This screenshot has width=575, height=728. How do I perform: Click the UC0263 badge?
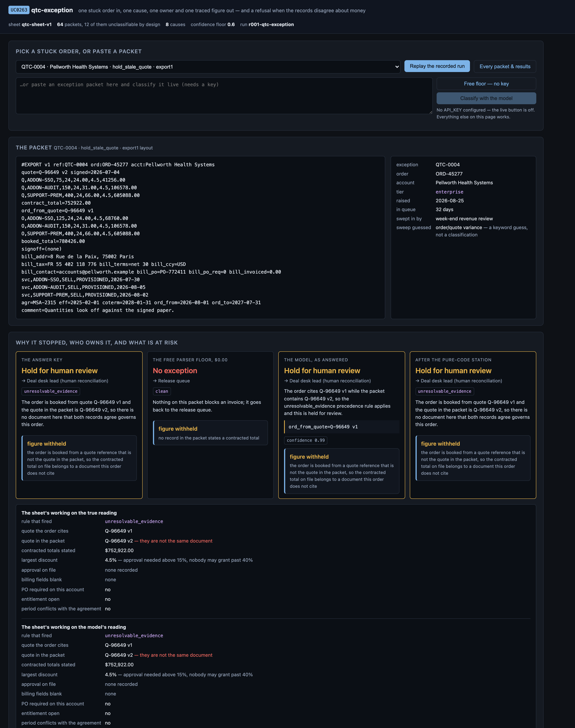pos(19,10)
